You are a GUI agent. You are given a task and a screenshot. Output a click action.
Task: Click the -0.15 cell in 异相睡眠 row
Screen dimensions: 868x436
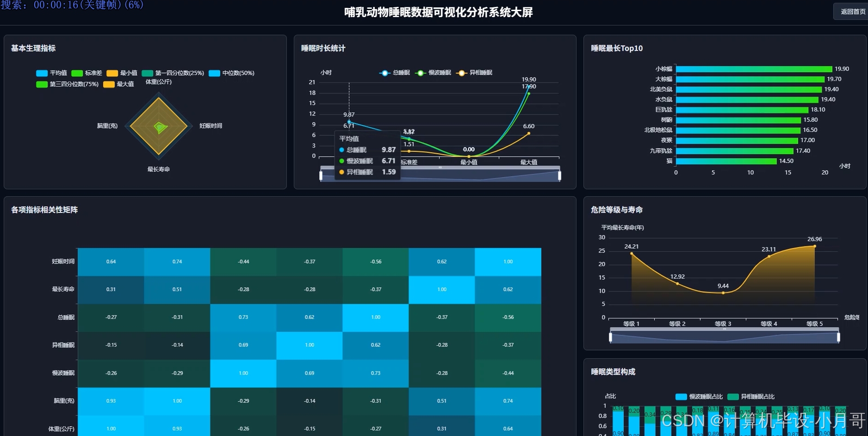click(111, 345)
